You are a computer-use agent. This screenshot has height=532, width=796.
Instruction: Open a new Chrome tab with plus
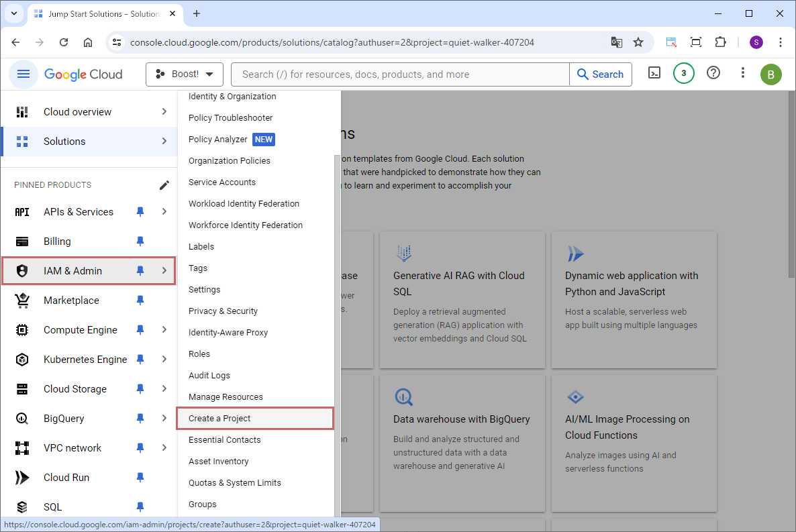197,13
